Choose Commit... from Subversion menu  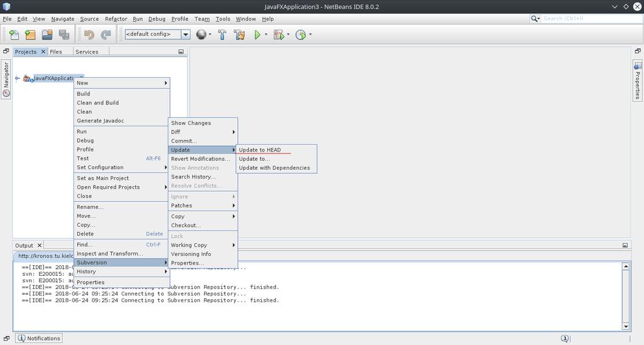[x=203, y=141]
